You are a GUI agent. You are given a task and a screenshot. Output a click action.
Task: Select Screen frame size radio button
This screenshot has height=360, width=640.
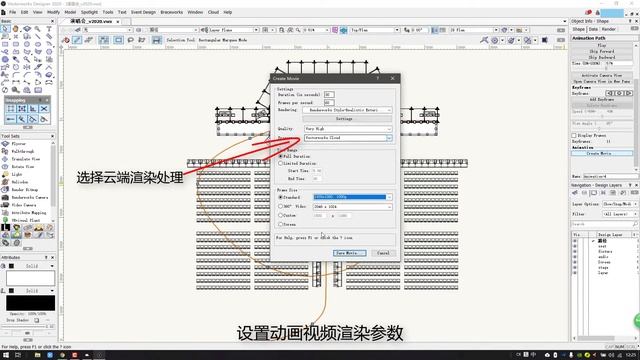(x=280, y=224)
